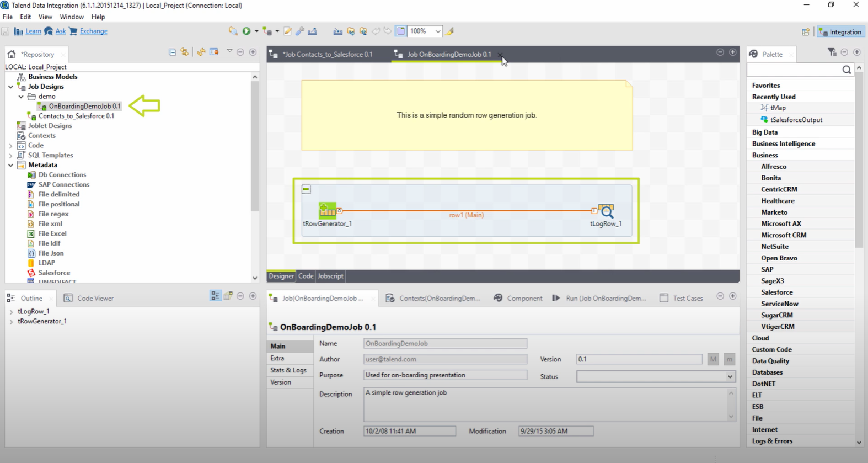
Task: Click the Refresh icon in Repository panel
Action: click(201, 52)
